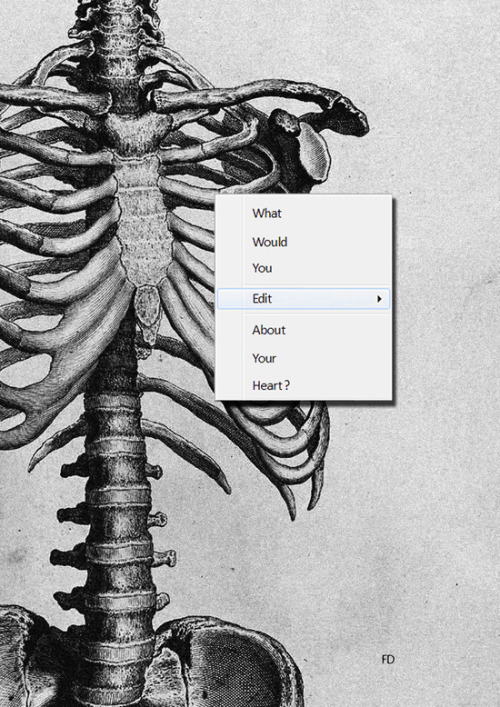Open the highlighted "Edit" menu entry

303,298
